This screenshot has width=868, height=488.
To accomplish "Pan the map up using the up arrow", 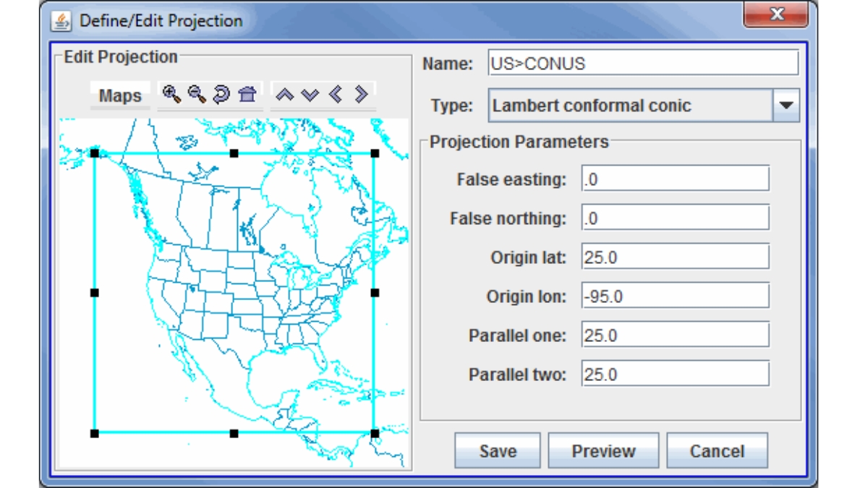I will [285, 93].
